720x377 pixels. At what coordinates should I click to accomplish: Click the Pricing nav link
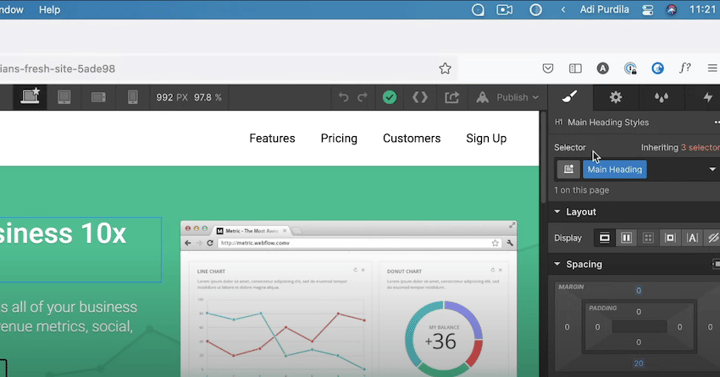pyautogui.click(x=339, y=138)
